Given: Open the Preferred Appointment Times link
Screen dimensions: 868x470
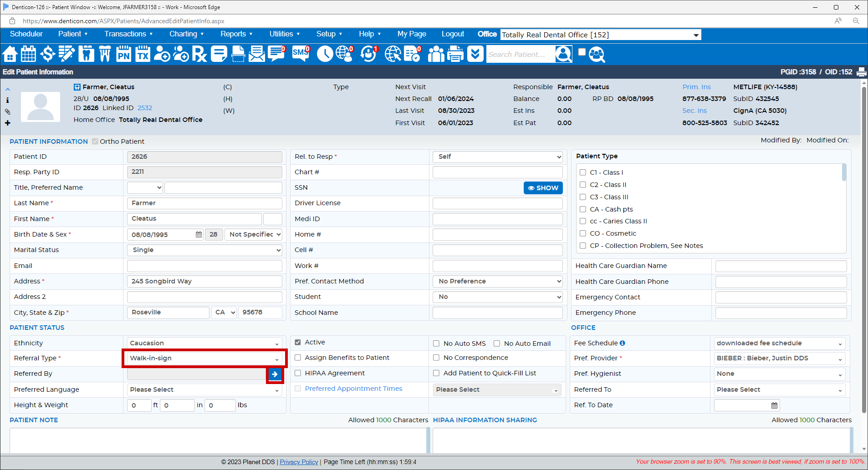Looking at the screenshot, I should tap(353, 389).
